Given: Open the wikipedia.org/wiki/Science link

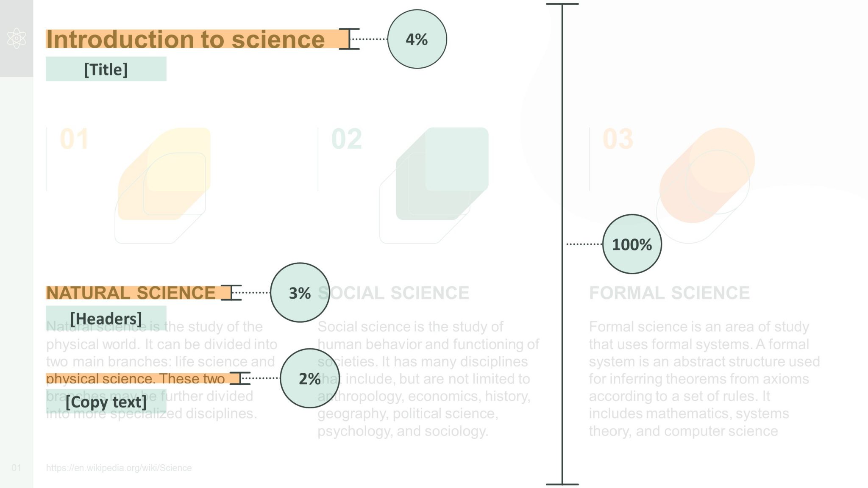Looking at the screenshot, I should [x=119, y=468].
